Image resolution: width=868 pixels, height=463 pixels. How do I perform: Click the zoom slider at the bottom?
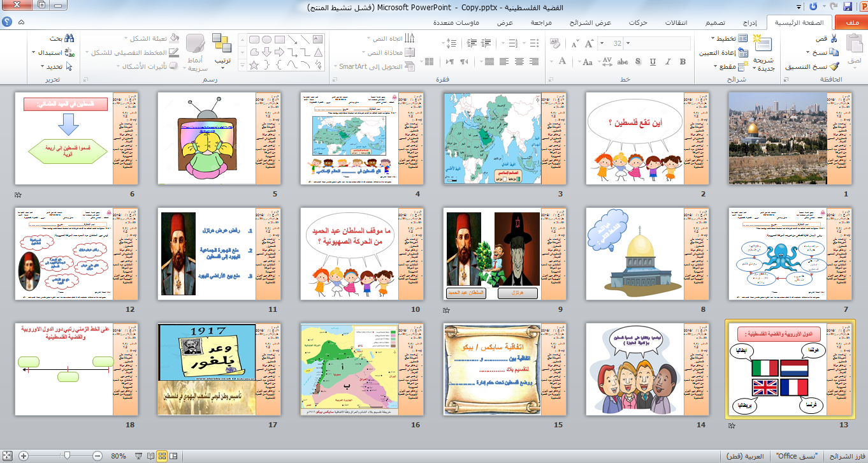68,455
